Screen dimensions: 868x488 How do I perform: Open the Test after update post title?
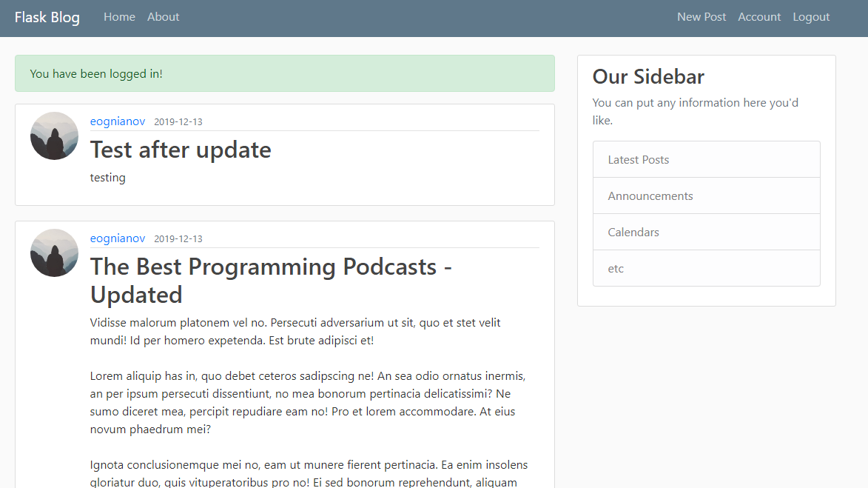coord(181,150)
